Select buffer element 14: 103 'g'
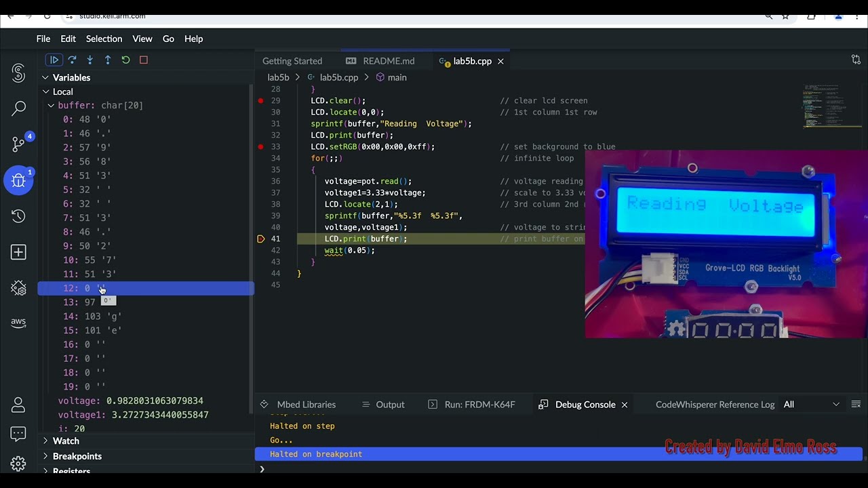 pos(92,317)
